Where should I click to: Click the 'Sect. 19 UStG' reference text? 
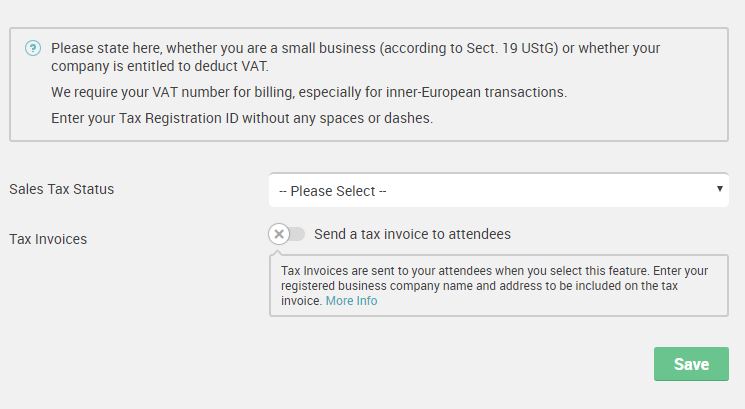(x=512, y=48)
